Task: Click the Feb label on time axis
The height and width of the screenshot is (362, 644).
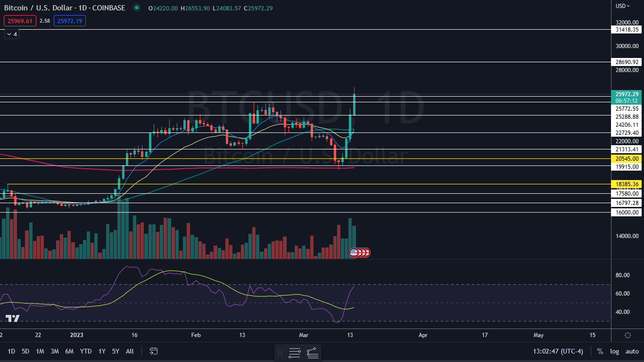Action: tap(196, 335)
